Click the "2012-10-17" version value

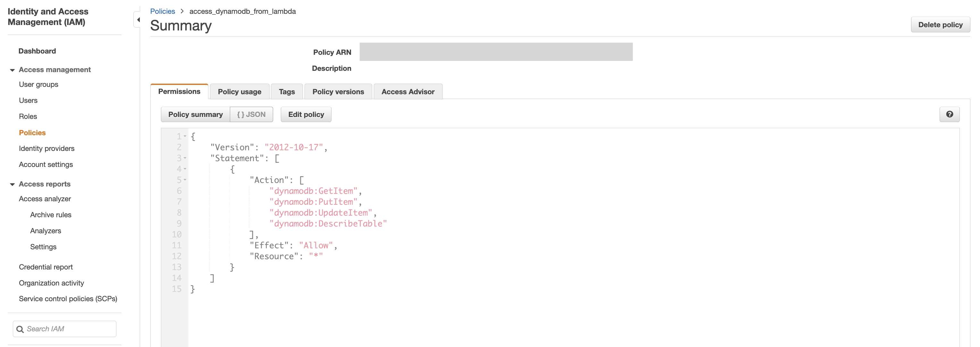click(294, 147)
